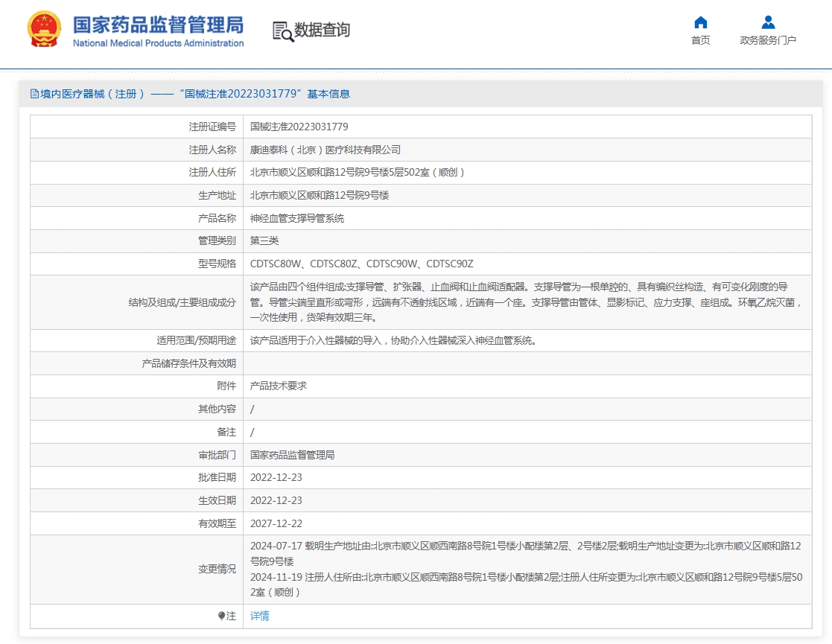Click the 管理类别 label
832x644 pixels.
coord(217,240)
